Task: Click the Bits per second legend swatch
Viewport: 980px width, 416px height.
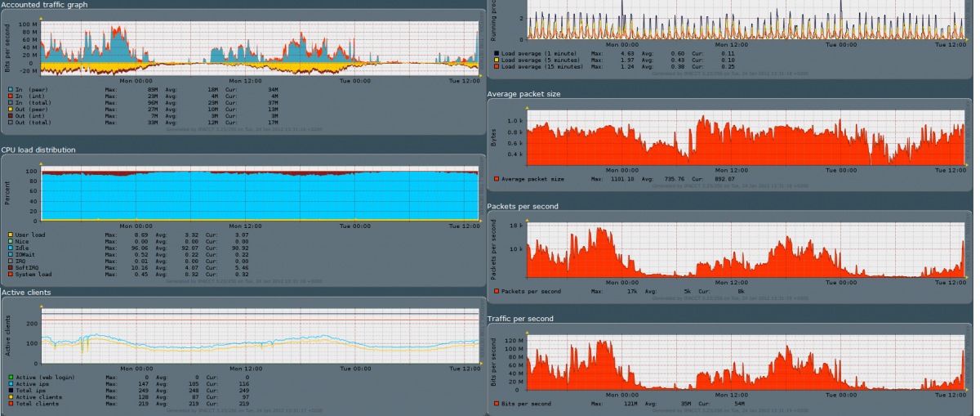Action: coord(496,403)
